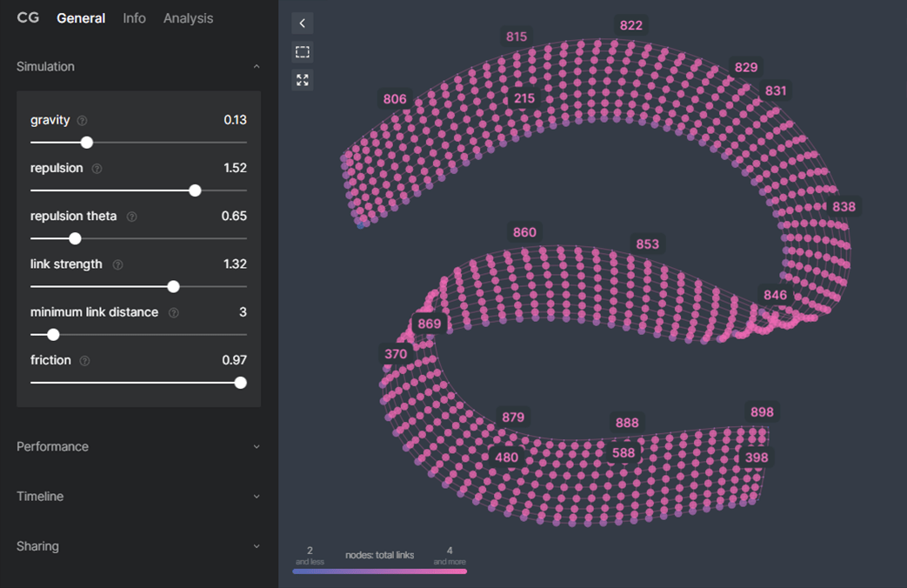The height and width of the screenshot is (588, 907).
Task: Switch to the Info tab
Action: click(x=134, y=18)
